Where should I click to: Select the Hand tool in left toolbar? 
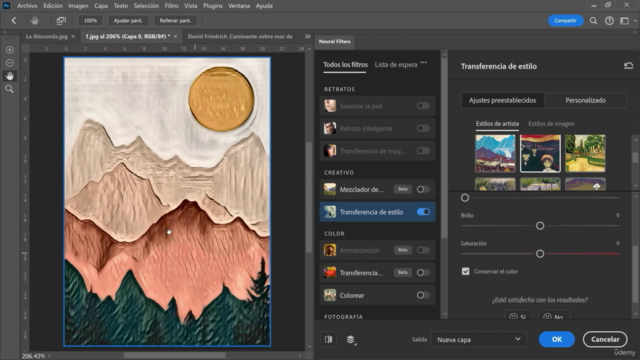[x=10, y=76]
